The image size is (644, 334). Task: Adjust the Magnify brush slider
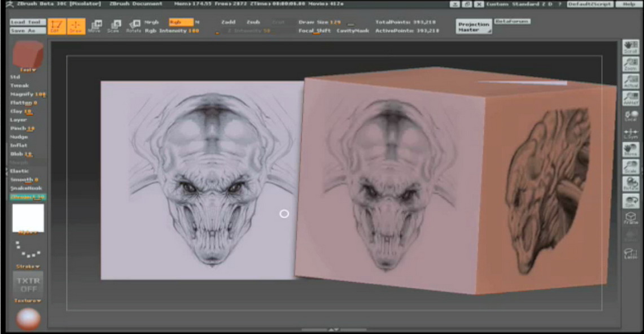(x=28, y=94)
